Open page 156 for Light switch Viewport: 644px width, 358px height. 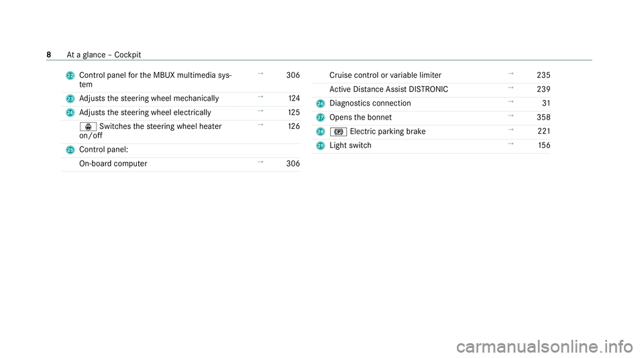544,145
